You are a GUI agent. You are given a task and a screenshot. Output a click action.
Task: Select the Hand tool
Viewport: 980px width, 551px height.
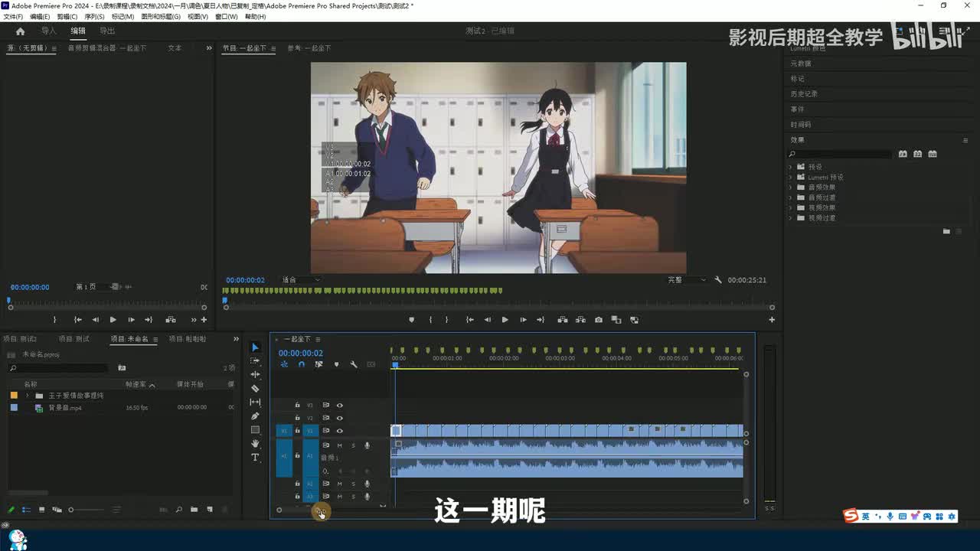coord(256,444)
